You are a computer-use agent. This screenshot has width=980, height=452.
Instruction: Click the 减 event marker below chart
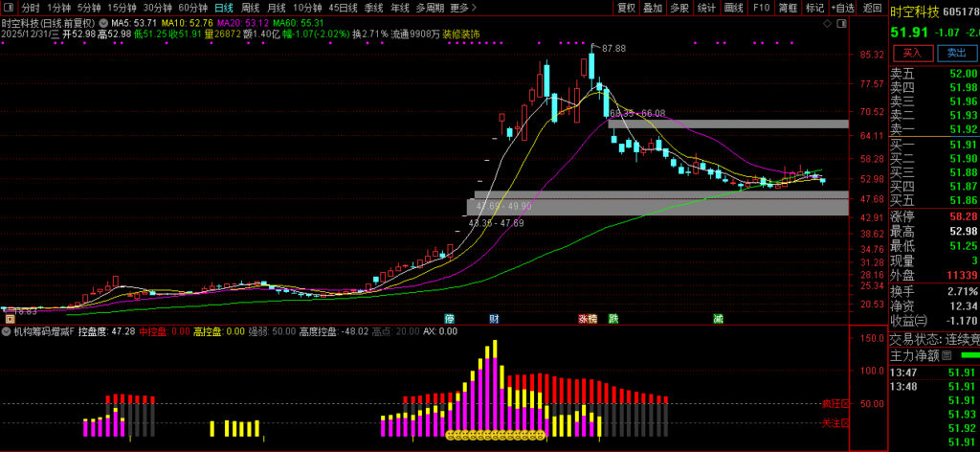pos(717,318)
